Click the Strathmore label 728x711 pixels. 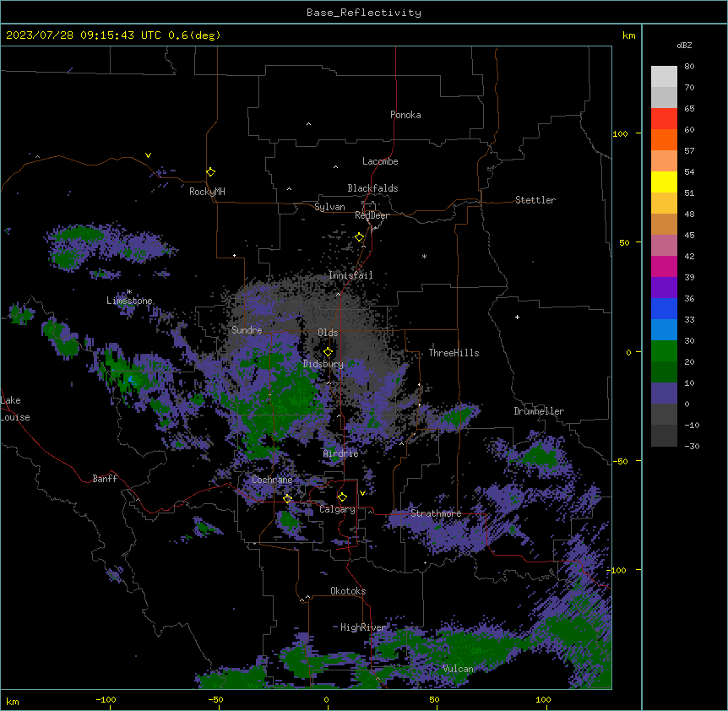coord(436,513)
